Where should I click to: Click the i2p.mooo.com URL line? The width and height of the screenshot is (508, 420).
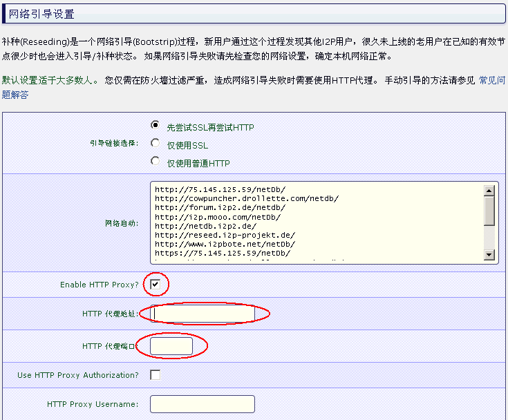tap(217, 217)
